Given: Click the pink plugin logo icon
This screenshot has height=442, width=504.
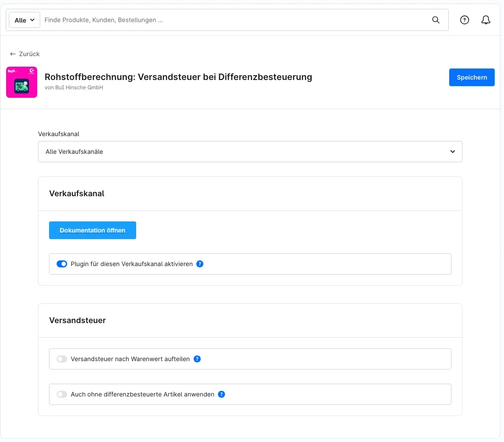Looking at the screenshot, I should [22, 82].
